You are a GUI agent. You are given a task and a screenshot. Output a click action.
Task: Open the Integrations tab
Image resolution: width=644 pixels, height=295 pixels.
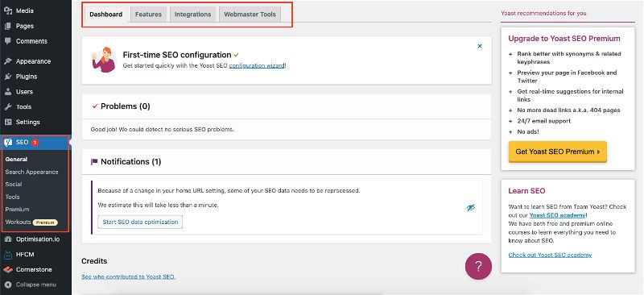coord(192,15)
